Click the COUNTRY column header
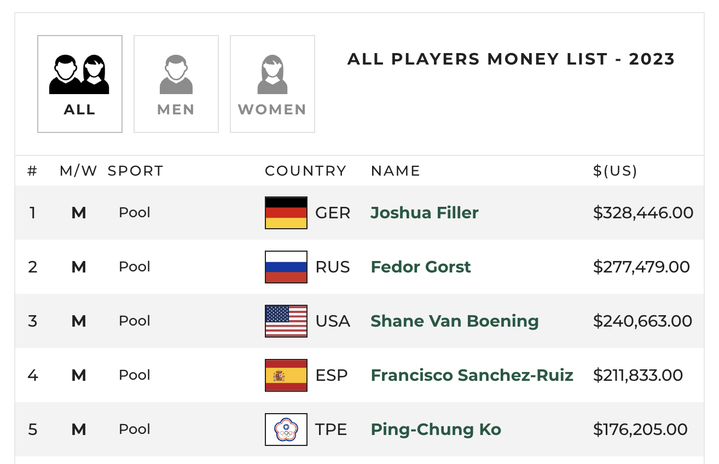Screen dimensions: 719x464 point(305,171)
